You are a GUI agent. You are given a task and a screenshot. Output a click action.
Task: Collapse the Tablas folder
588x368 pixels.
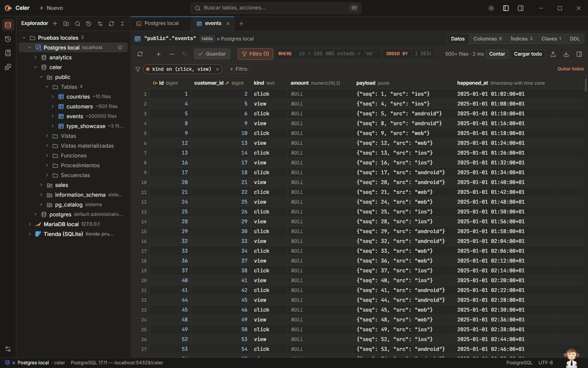pyautogui.click(x=47, y=87)
